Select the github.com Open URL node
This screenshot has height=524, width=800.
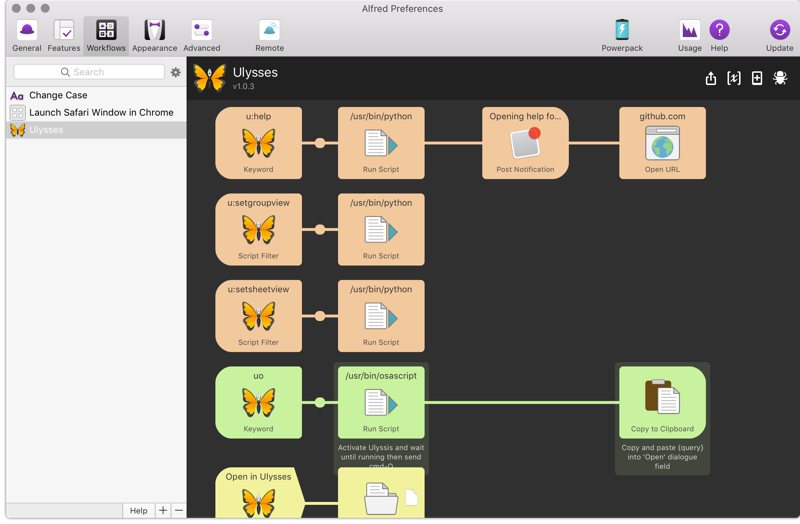coord(662,143)
